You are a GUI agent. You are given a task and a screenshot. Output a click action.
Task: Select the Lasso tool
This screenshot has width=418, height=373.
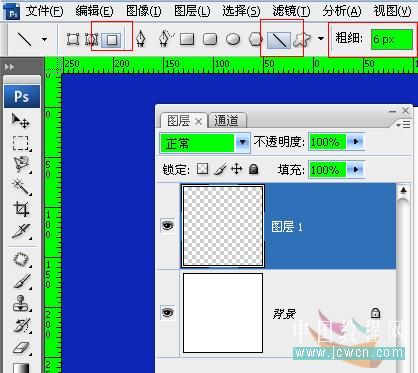21,164
